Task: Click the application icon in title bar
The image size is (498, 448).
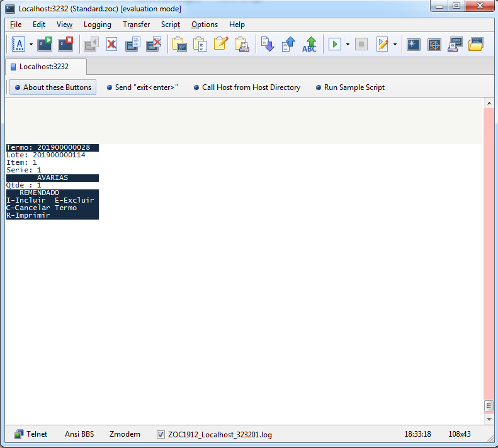Action: point(10,9)
